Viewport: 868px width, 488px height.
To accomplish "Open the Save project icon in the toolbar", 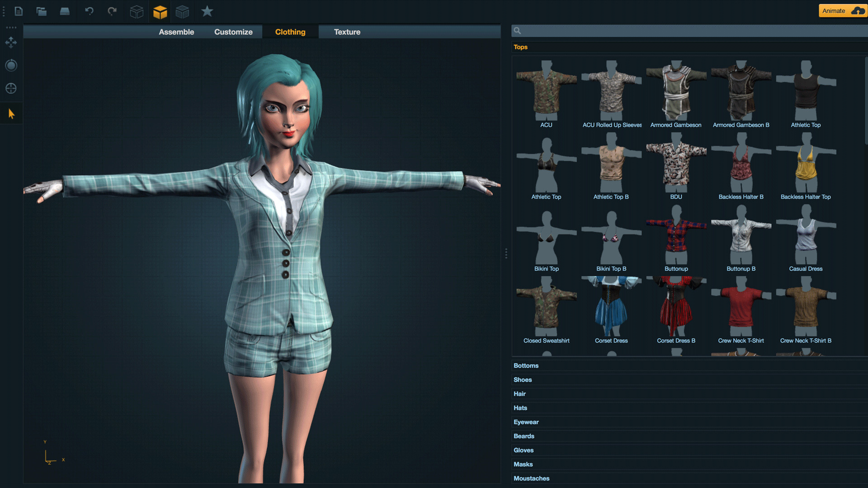I will [x=64, y=11].
